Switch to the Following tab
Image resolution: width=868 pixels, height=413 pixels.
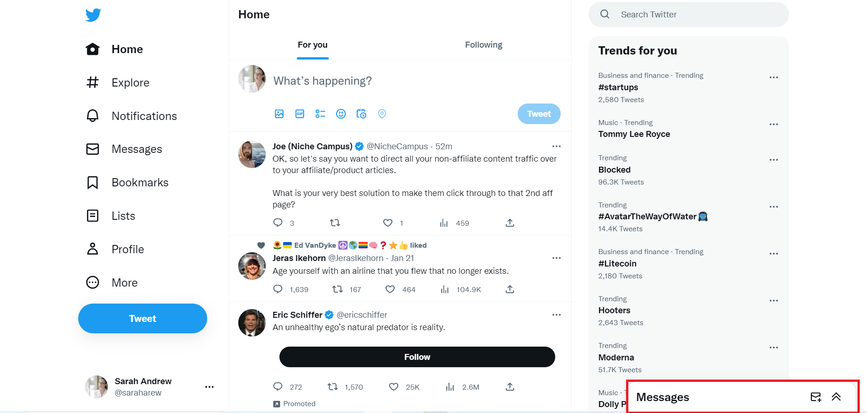483,44
